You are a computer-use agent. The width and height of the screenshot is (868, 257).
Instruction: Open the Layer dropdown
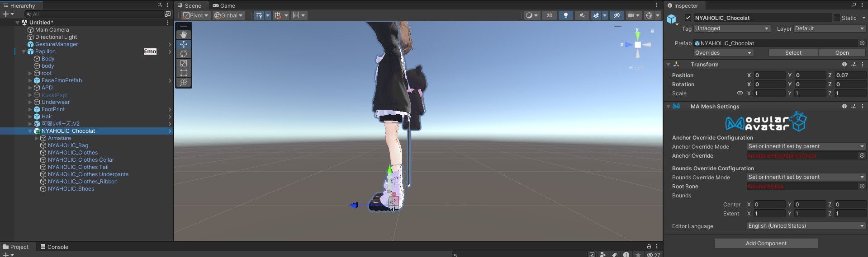pos(830,28)
